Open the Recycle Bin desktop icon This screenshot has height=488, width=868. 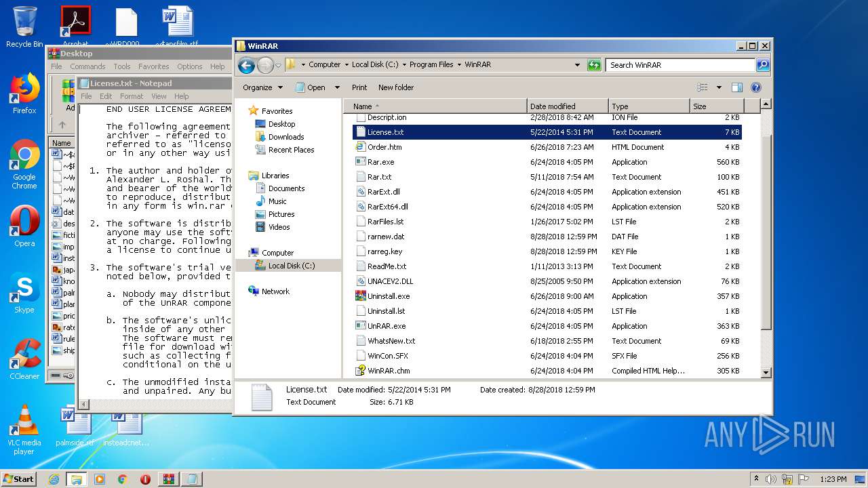24,27
